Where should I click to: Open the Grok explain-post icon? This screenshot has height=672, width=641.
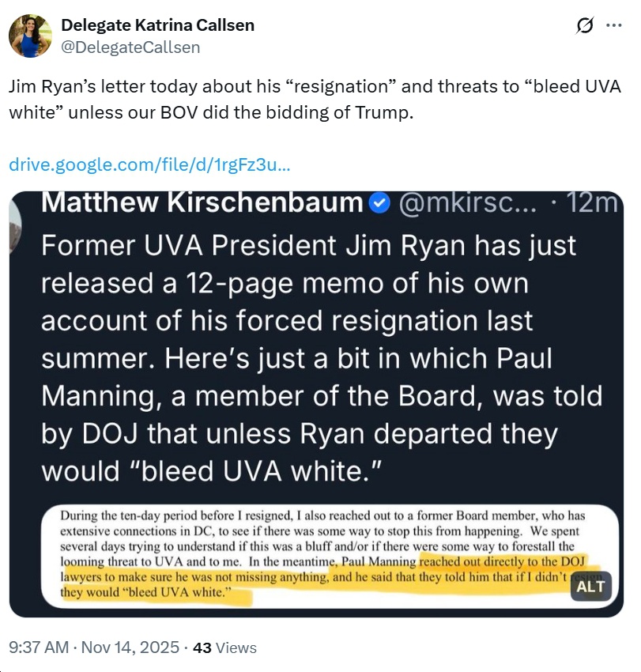(586, 26)
